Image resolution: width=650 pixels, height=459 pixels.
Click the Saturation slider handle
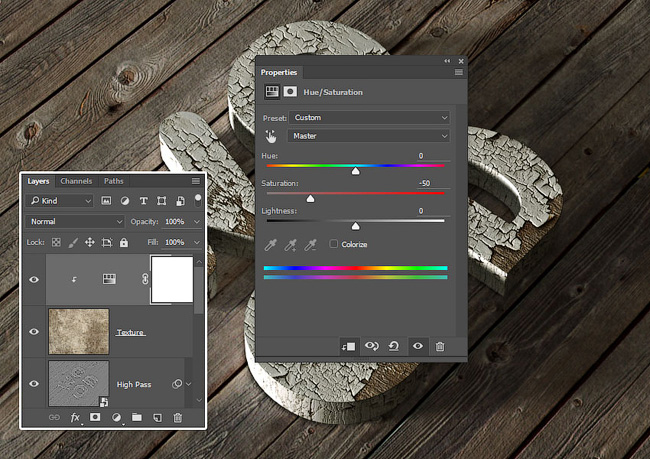(310, 199)
